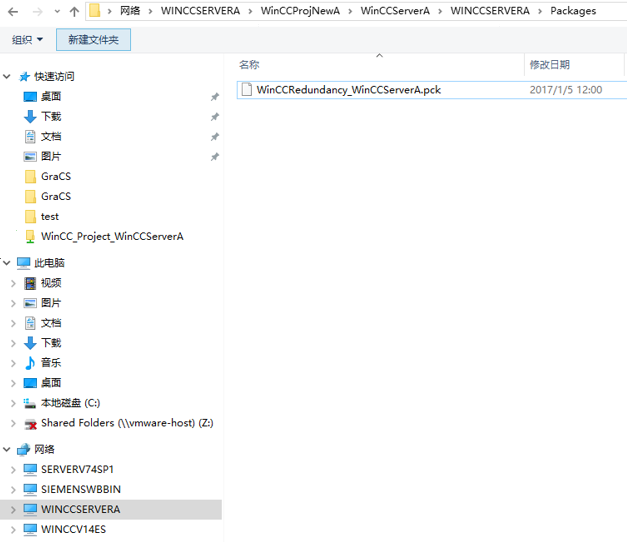The height and width of the screenshot is (542, 627).
Task: Click the pin icon beside 图片
Action: coord(215,156)
